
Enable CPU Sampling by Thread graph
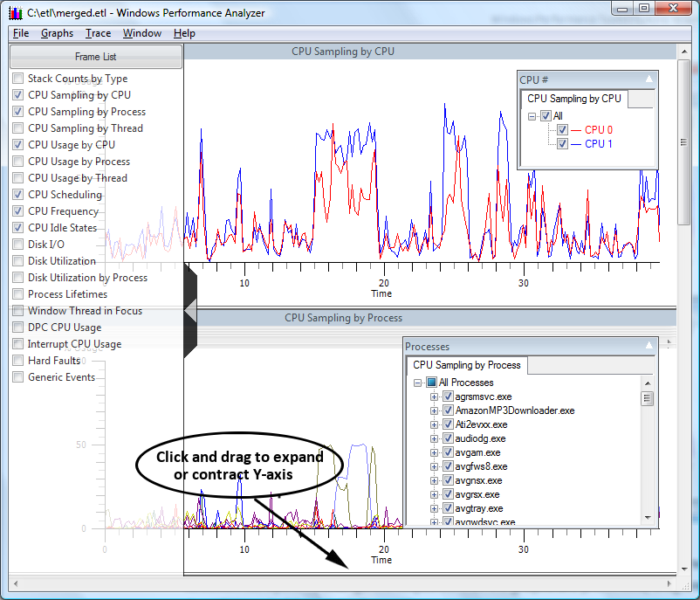[x=17, y=128]
